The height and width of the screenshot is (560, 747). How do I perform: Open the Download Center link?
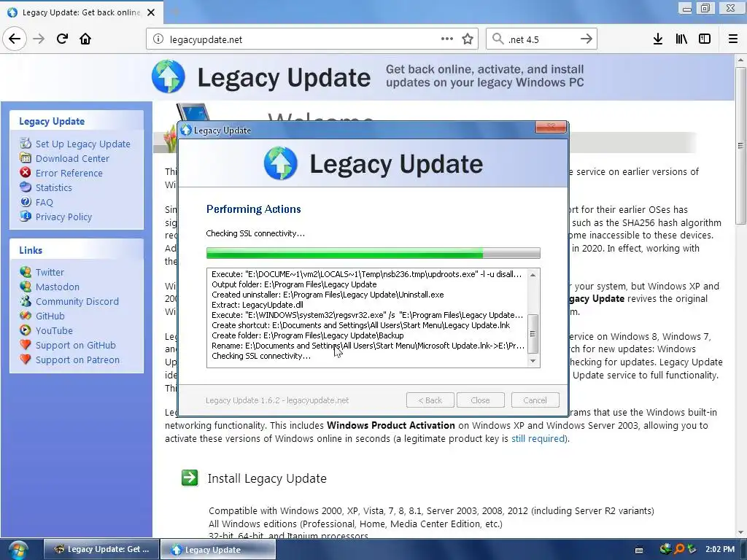coord(72,158)
